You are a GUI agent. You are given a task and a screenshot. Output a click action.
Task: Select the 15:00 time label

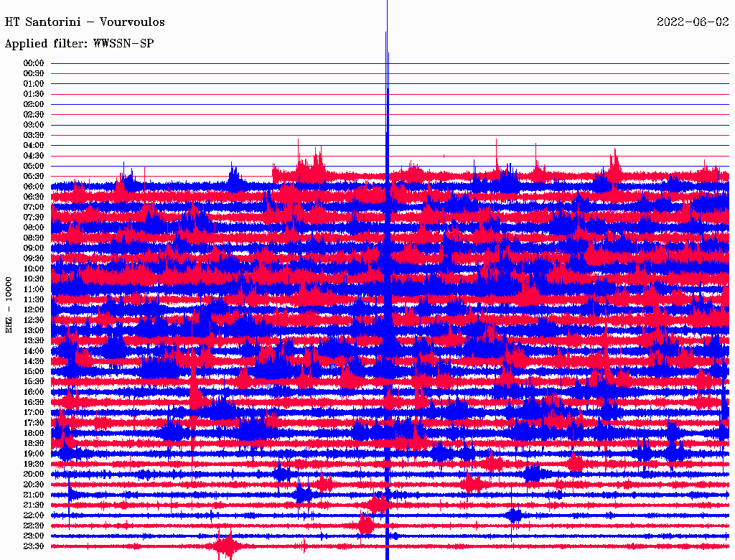tap(34, 371)
